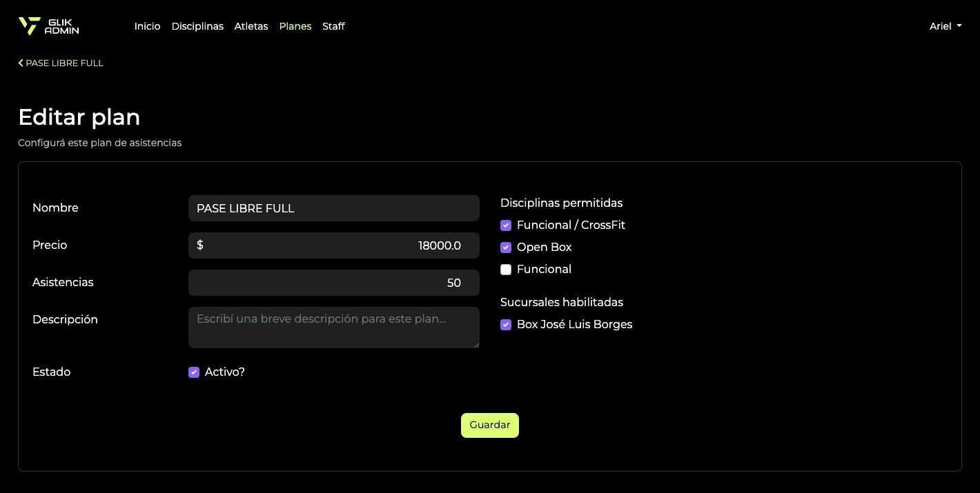Select the Asistencias number field
Viewport: 980px width, 493px height.
tap(333, 283)
